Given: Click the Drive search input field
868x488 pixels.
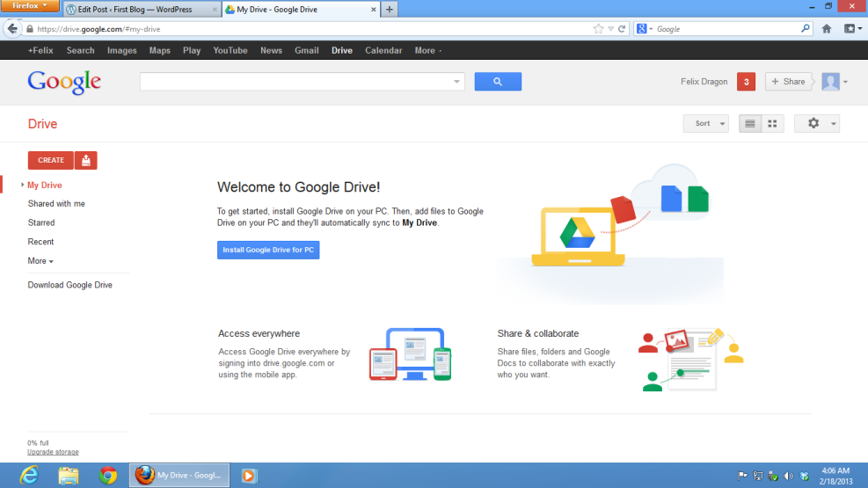Looking at the screenshot, I should [x=295, y=82].
